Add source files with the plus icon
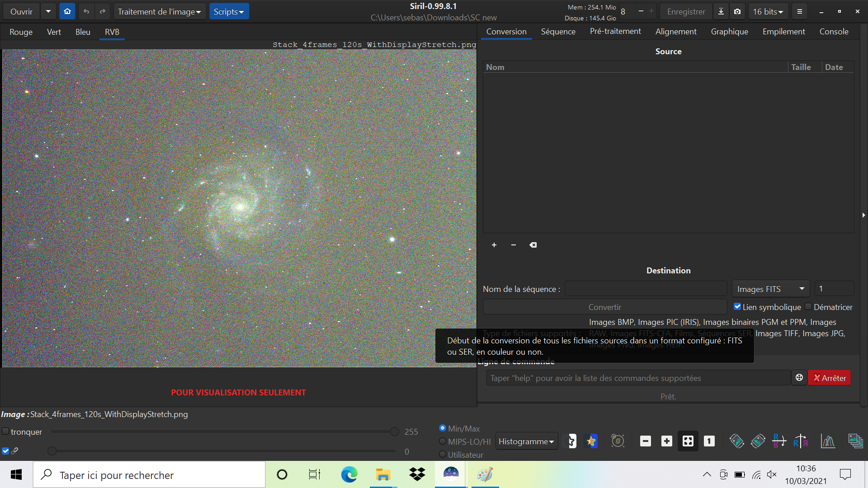Viewport: 868px width, 488px height. coord(494,245)
